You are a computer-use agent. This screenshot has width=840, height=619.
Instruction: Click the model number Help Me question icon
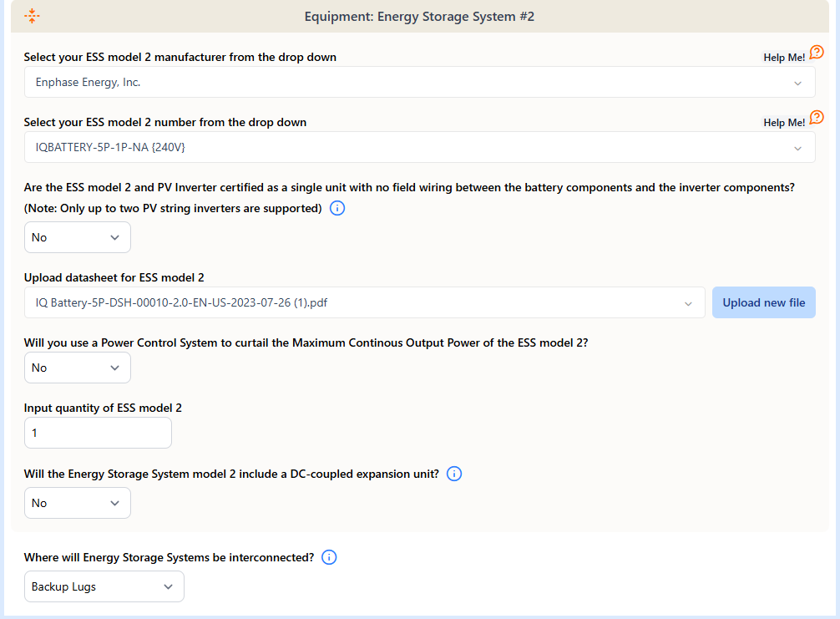pyautogui.click(x=817, y=118)
